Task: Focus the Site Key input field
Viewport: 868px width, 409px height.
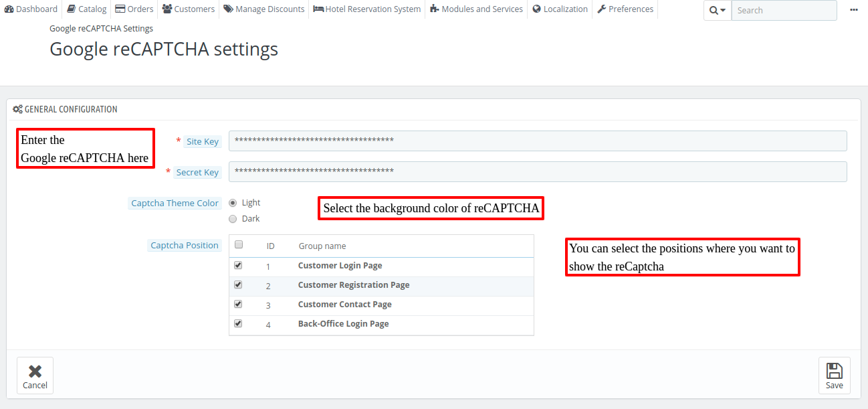Action: tap(538, 141)
